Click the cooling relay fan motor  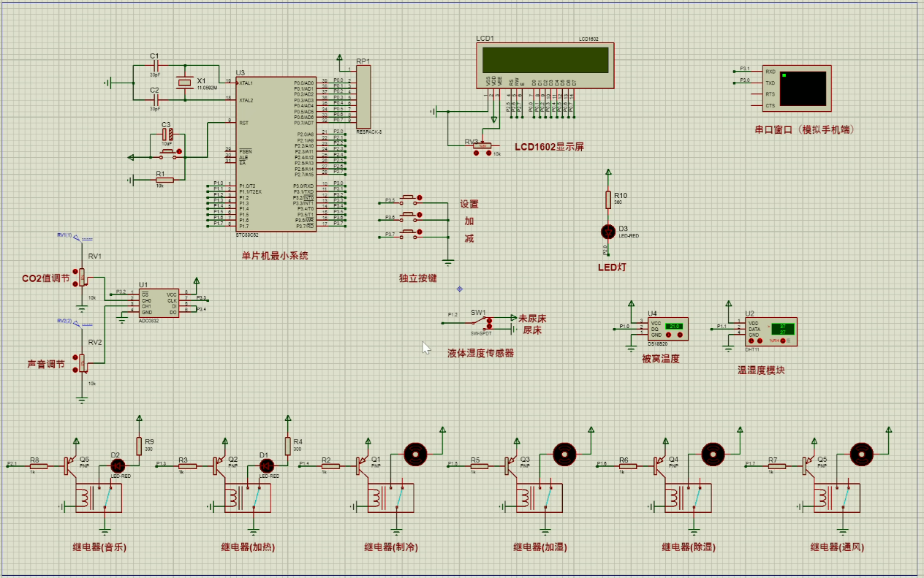click(415, 454)
